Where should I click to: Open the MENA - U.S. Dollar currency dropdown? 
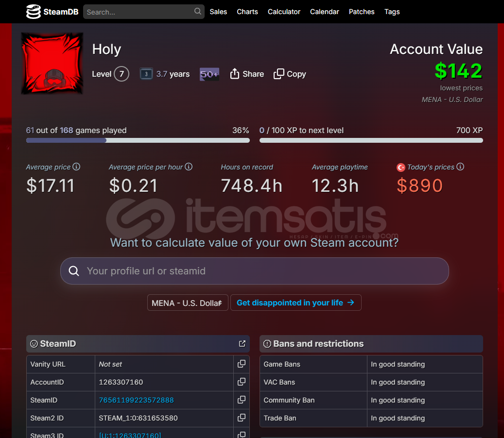(x=188, y=303)
